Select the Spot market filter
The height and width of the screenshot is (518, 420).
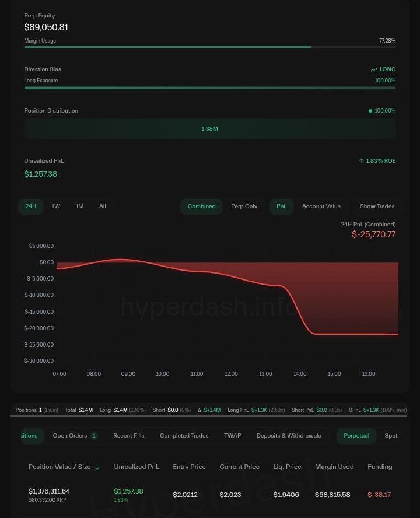pyautogui.click(x=391, y=436)
